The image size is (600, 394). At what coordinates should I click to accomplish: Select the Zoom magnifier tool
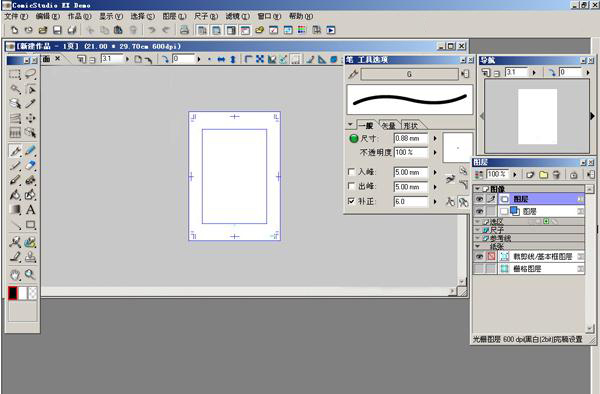[x=30, y=274]
